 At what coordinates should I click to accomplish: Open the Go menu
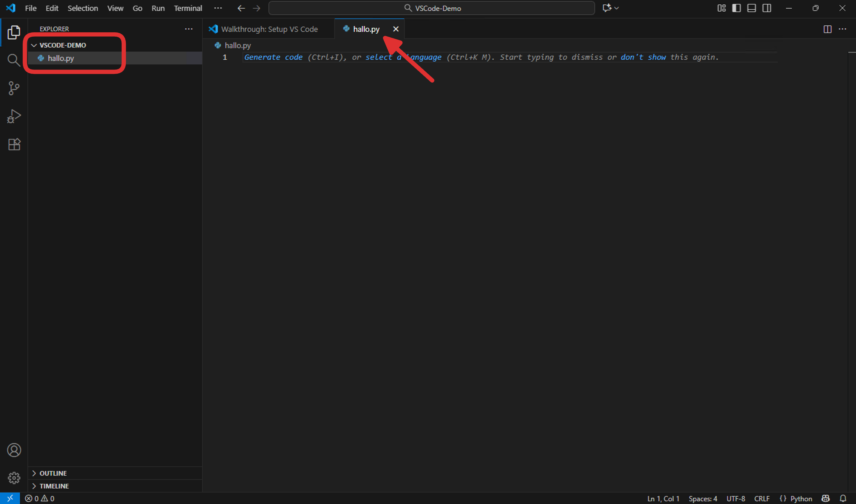pos(137,8)
